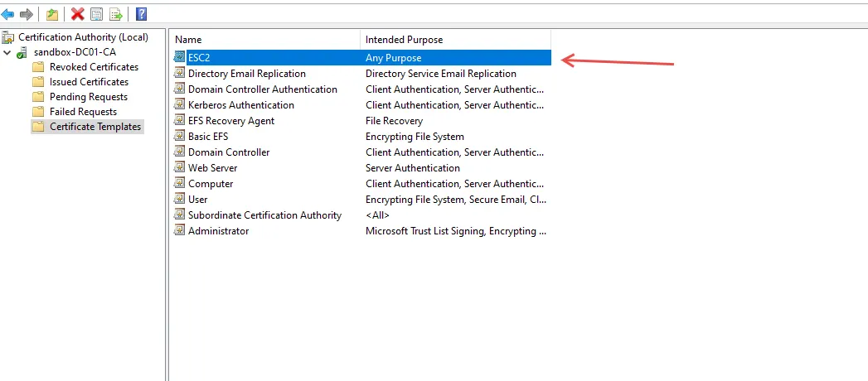The width and height of the screenshot is (868, 381).
Task: Click the sandbox-DC01-CA server icon
Action: point(22,52)
